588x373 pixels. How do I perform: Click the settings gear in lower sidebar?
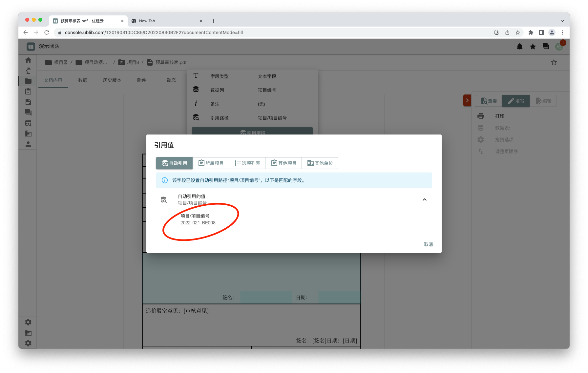pyautogui.click(x=28, y=322)
